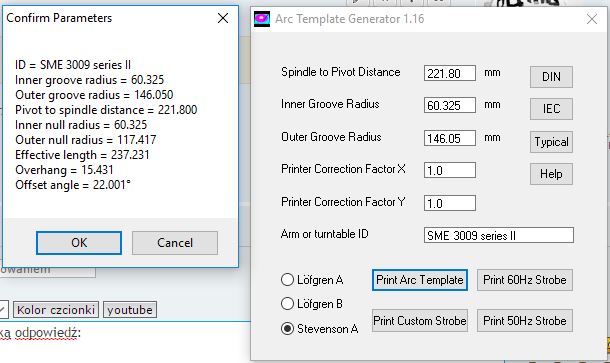Click Printer Correction Factor Y field

click(450, 203)
